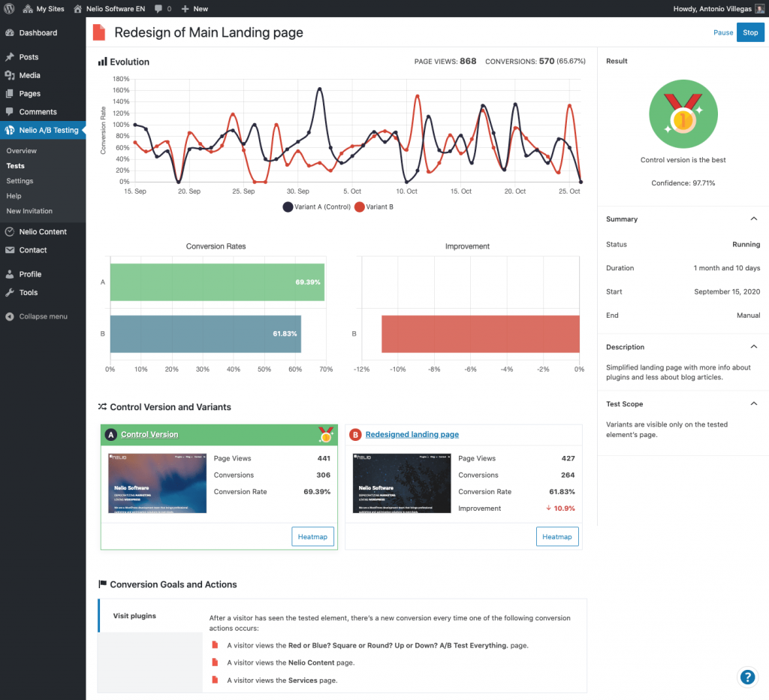Viewport: 769px width, 700px height.
Task: Click the Media library icon
Action: point(9,75)
